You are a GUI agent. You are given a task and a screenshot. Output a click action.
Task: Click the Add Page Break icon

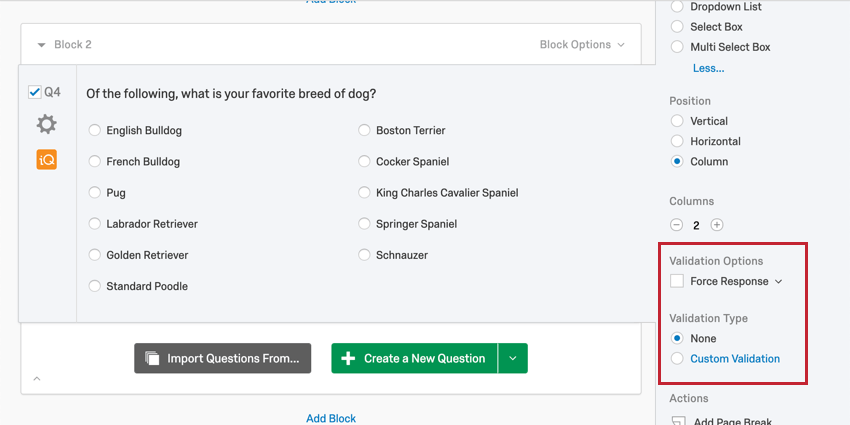(x=679, y=422)
